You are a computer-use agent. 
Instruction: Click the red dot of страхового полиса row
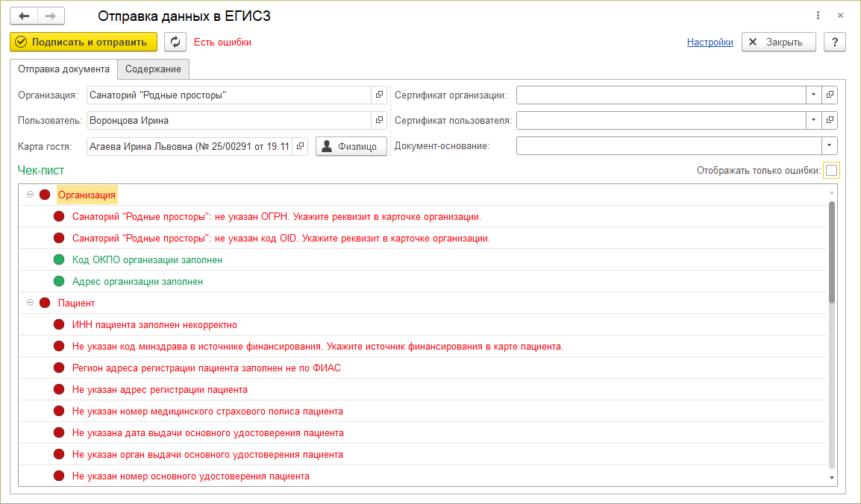point(59,411)
